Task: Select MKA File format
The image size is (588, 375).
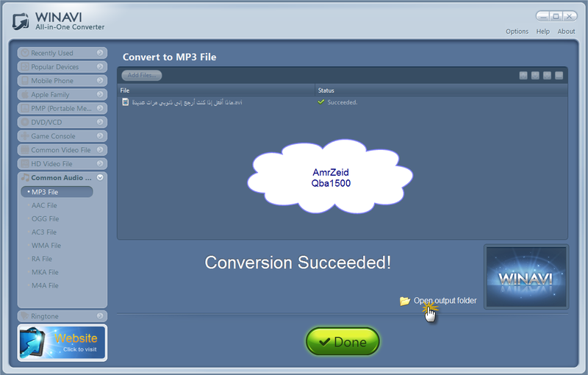Action: tap(45, 272)
